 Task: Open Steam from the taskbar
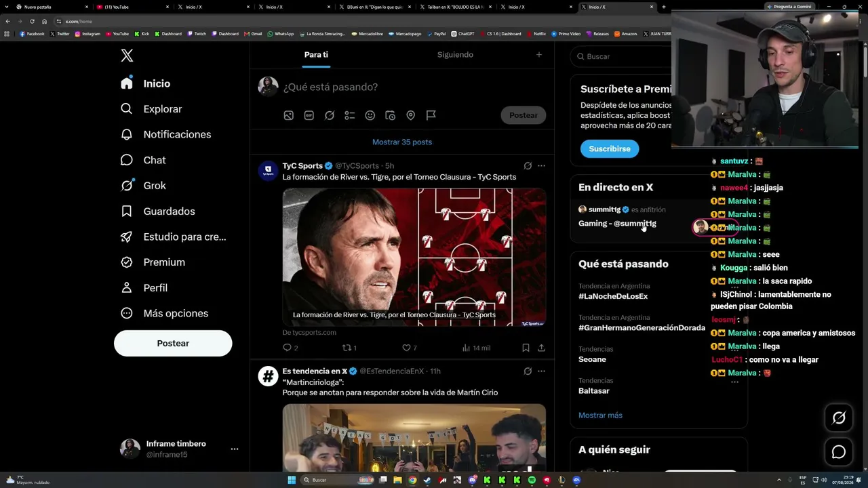click(427, 480)
